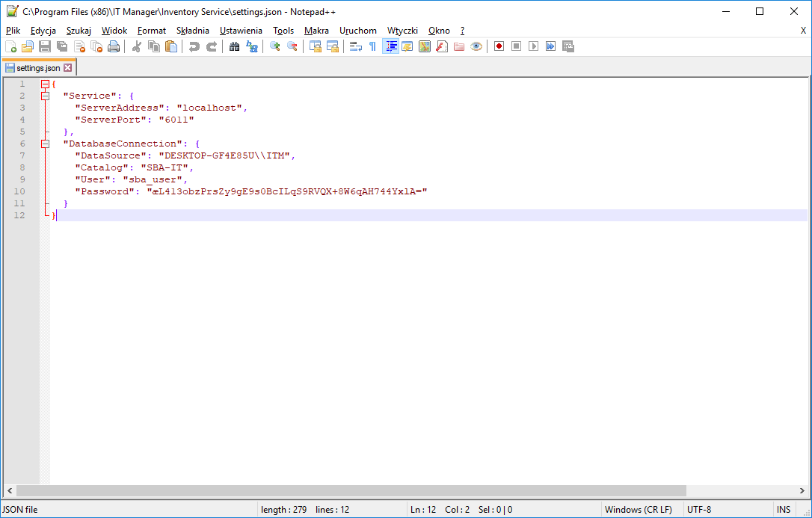Click the New file toolbar icon

coord(11,46)
